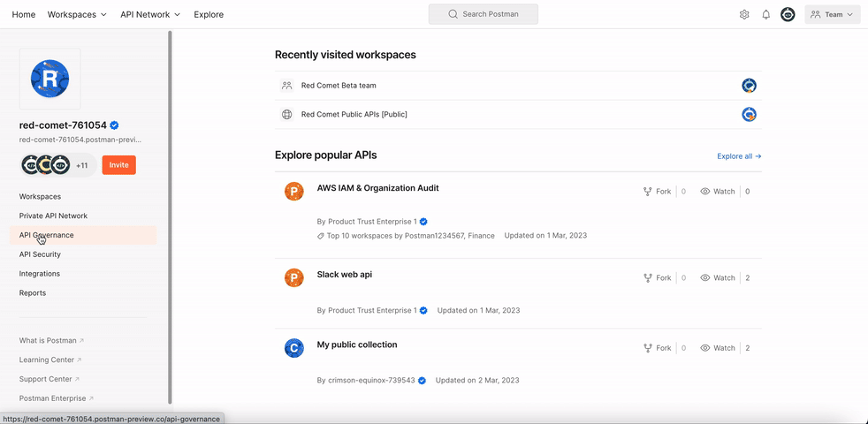Open My public collection title
This screenshot has width=868, height=424.
click(x=357, y=344)
